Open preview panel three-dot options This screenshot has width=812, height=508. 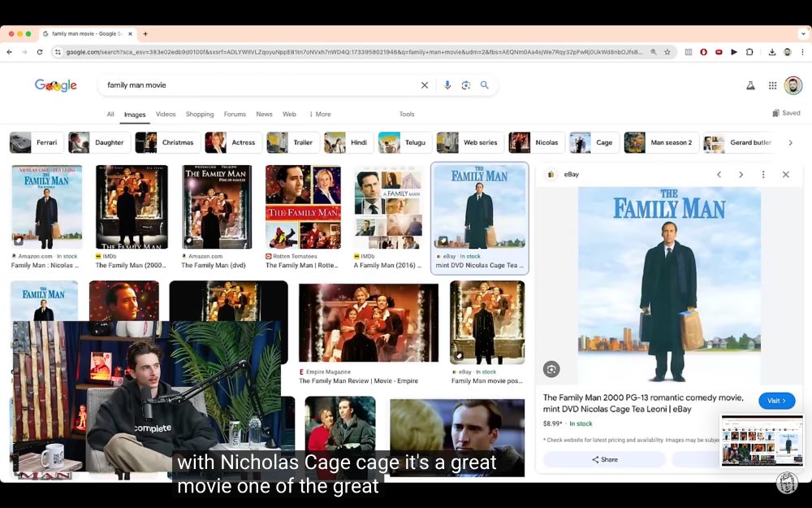coord(763,175)
